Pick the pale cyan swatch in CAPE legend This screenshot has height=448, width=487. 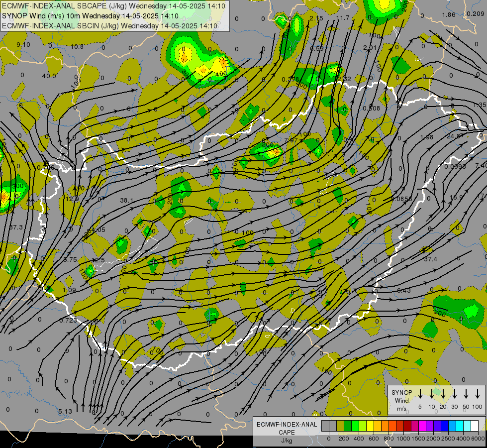(x=467, y=426)
